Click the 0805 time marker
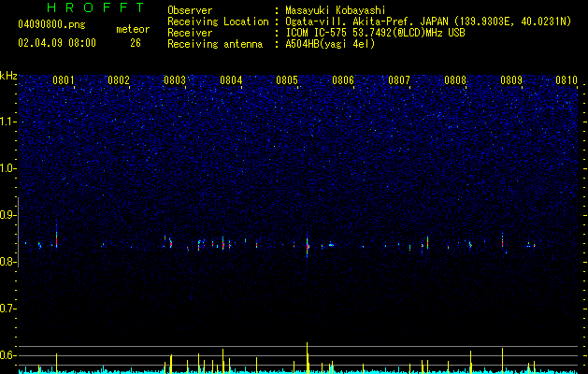Screen dimensions: 588x374 (x=287, y=80)
